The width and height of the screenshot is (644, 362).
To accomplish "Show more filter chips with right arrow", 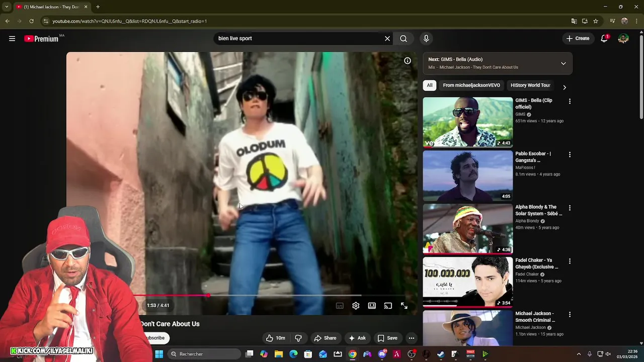I will pyautogui.click(x=565, y=87).
